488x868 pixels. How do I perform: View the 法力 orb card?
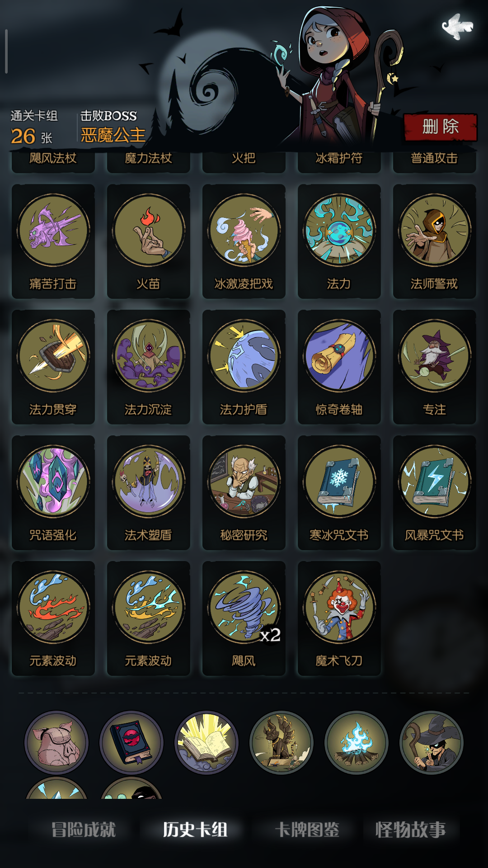click(339, 241)
